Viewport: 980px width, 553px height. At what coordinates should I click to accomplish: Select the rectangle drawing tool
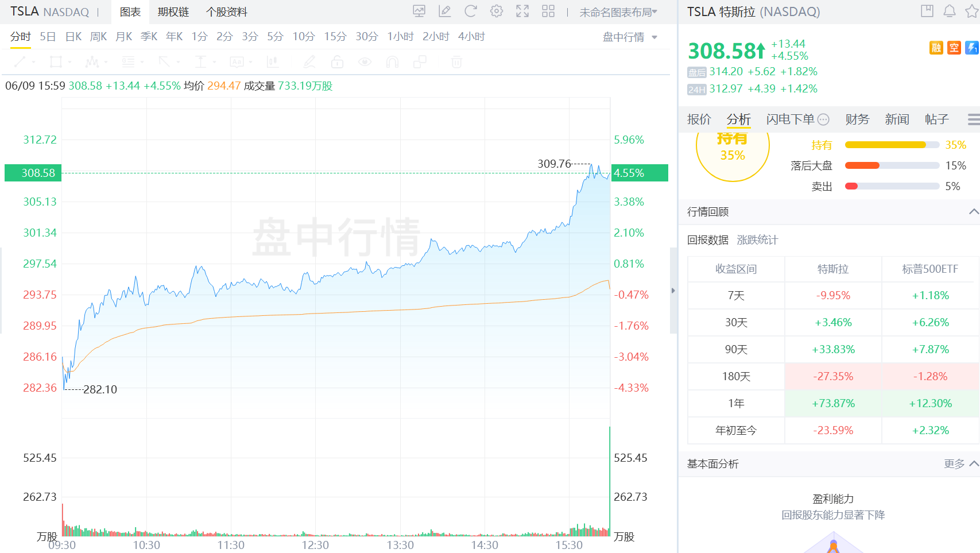[56, 62]
